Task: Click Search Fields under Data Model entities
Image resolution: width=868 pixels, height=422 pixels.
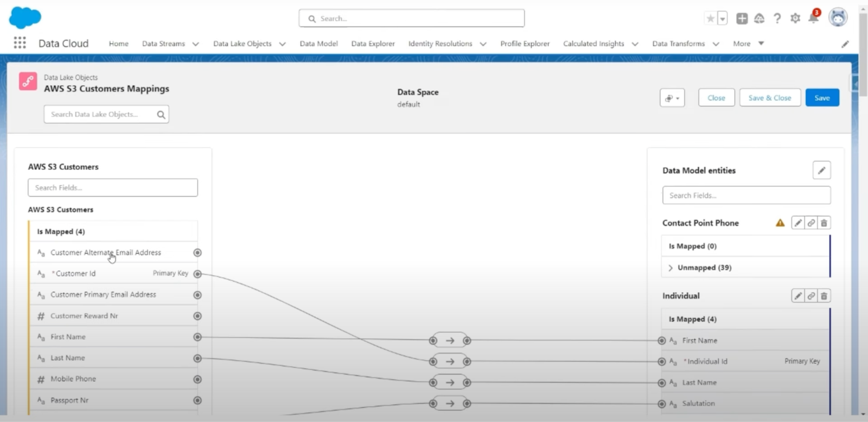Action: (746, 196)
